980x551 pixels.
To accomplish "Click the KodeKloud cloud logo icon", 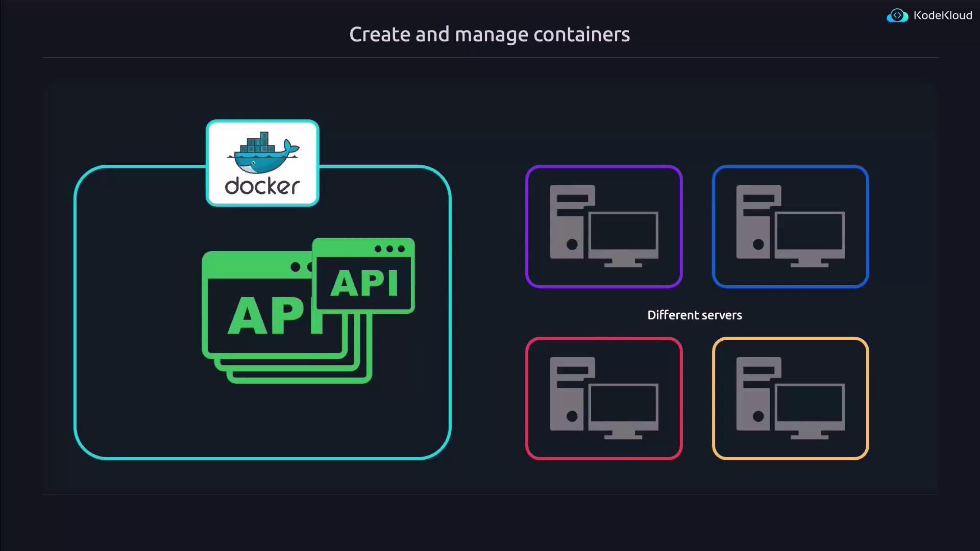I will (897, 16).
